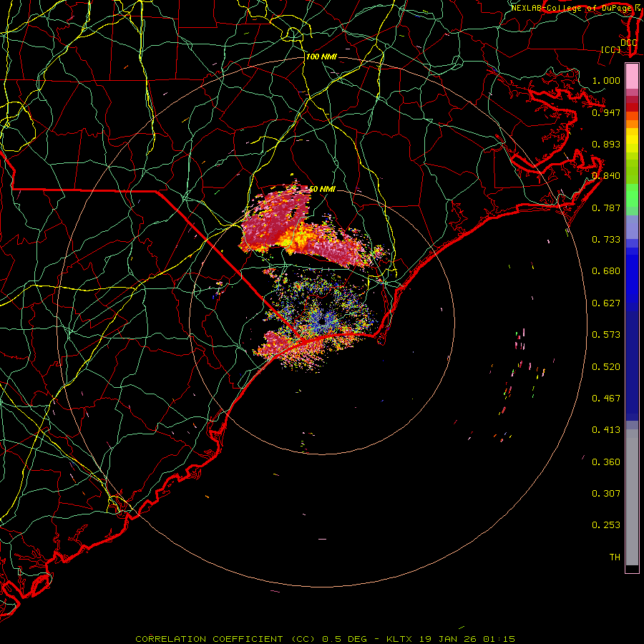Click the KLTX station identifier in caption

(399, 639)
